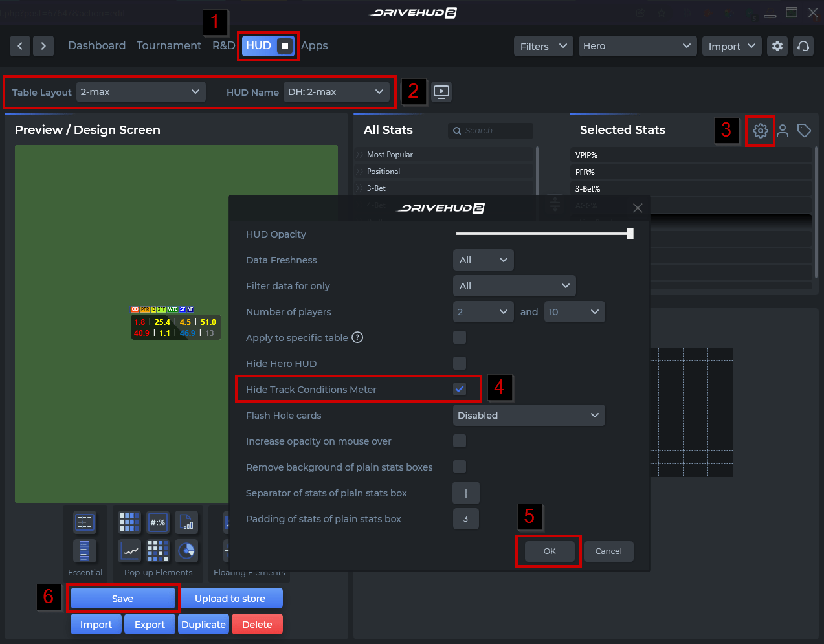Switch to the Dashboard tab
The height and width of the screenshot is (644, 824).
97,45
